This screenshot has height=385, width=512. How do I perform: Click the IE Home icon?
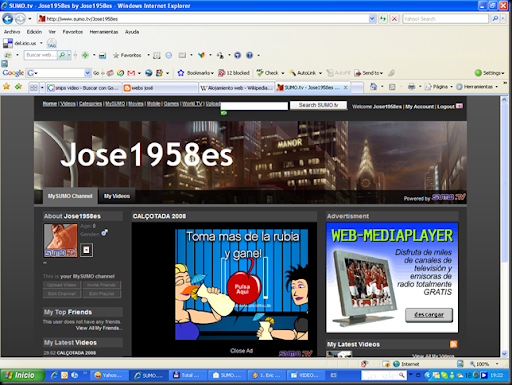373,87
